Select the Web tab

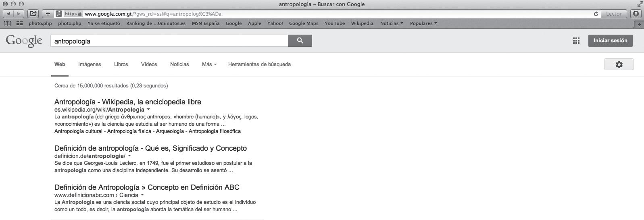[x=60, y=64]
